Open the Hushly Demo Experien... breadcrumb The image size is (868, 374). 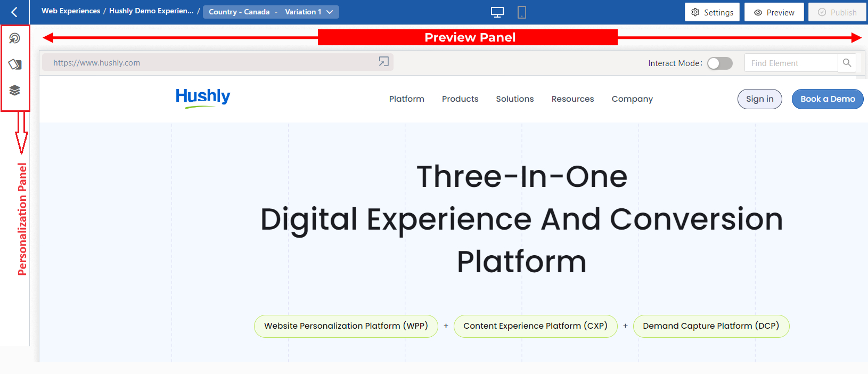pyautogui.click(x=151, y=11)
